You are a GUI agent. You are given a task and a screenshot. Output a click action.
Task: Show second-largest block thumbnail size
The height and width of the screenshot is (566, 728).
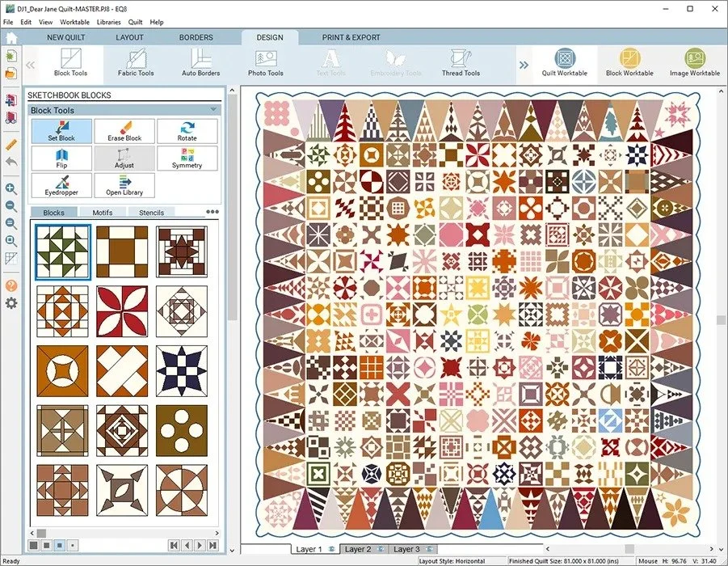46,545
